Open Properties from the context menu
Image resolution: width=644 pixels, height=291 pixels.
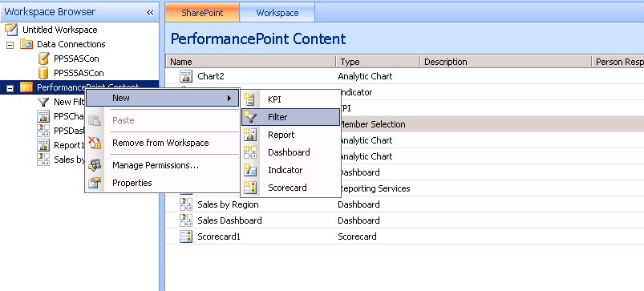[162, 183]
